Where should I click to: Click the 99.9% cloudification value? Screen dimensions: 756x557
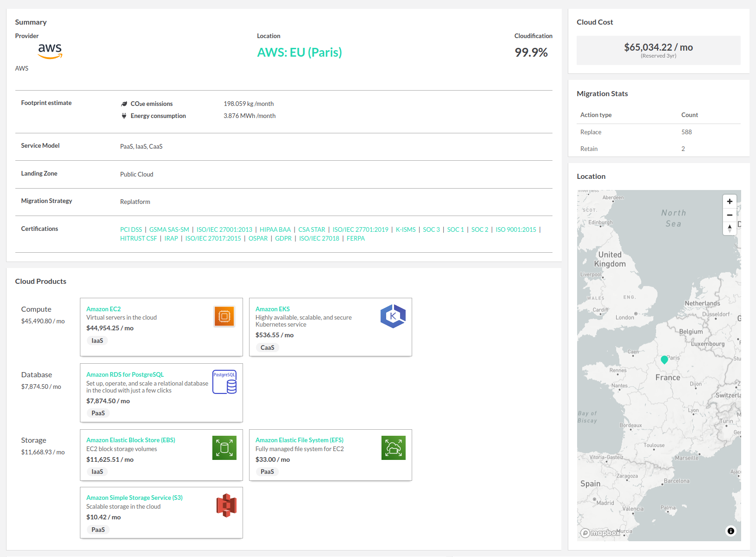[531, 52]
